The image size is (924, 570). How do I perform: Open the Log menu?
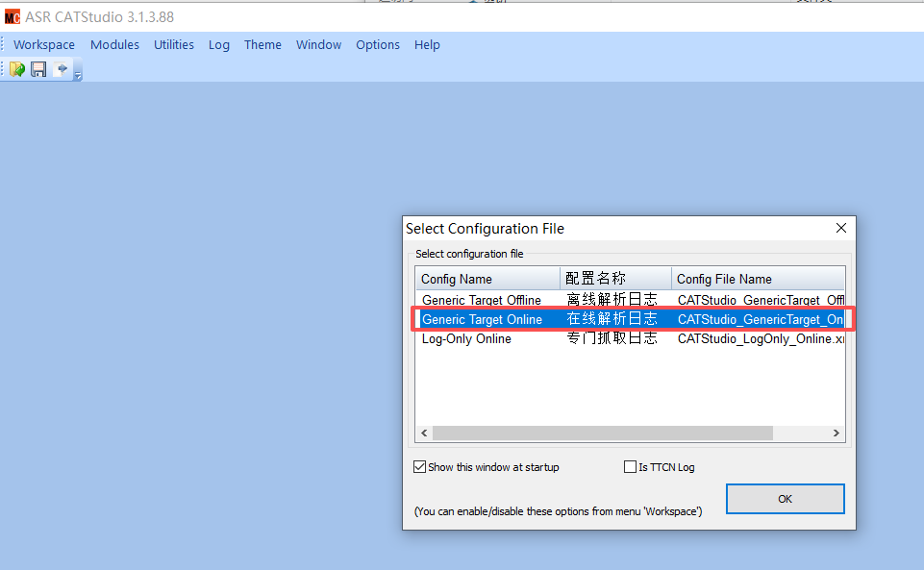(x=219, y=45)
